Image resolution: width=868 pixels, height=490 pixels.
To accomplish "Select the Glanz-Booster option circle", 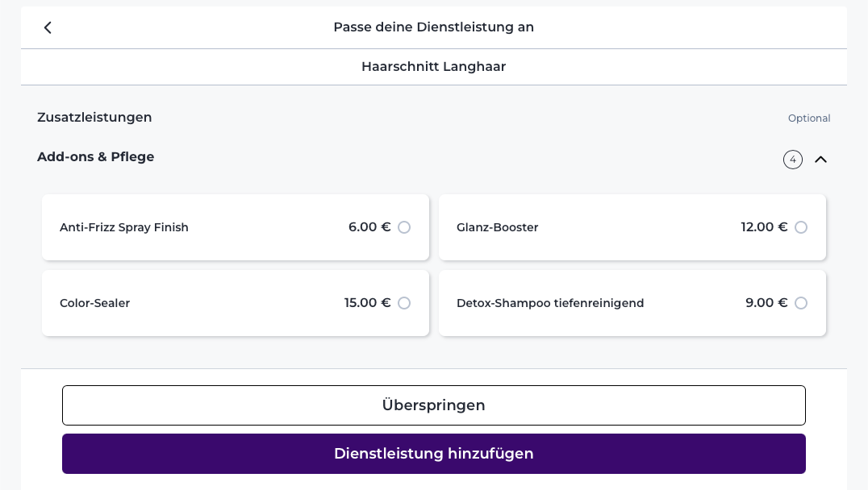I will [801, 227].
